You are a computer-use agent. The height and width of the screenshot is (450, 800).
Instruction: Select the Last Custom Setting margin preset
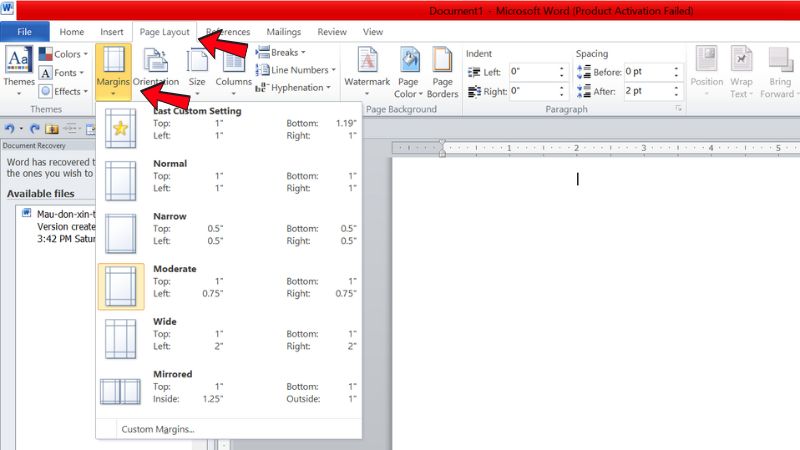coord(229,129)
